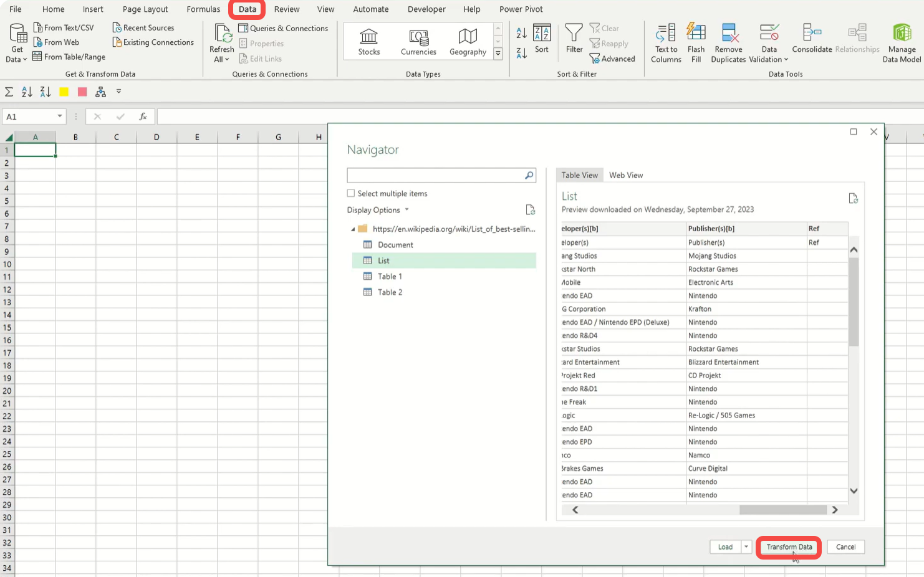Open Advanced filter options
The width and height of the screenshot is (924, 577).
(612, 59)
